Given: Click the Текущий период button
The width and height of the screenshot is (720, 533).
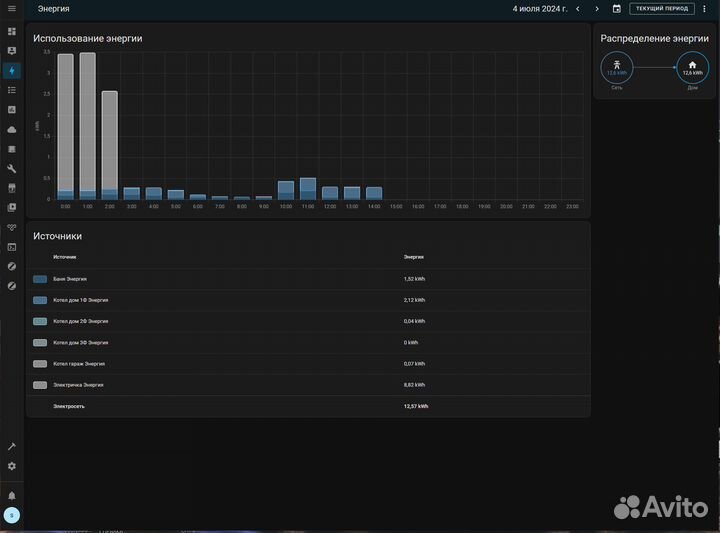Looking at the screenshot, I should pyautogui.click(x=661, y=9).
